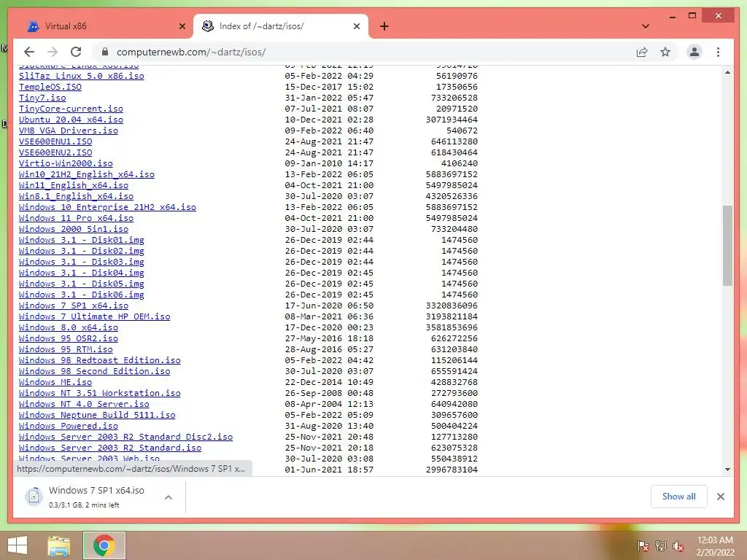Click the network tray icon
This screenshot has height=560, width=747.
[x=660, y=546]
